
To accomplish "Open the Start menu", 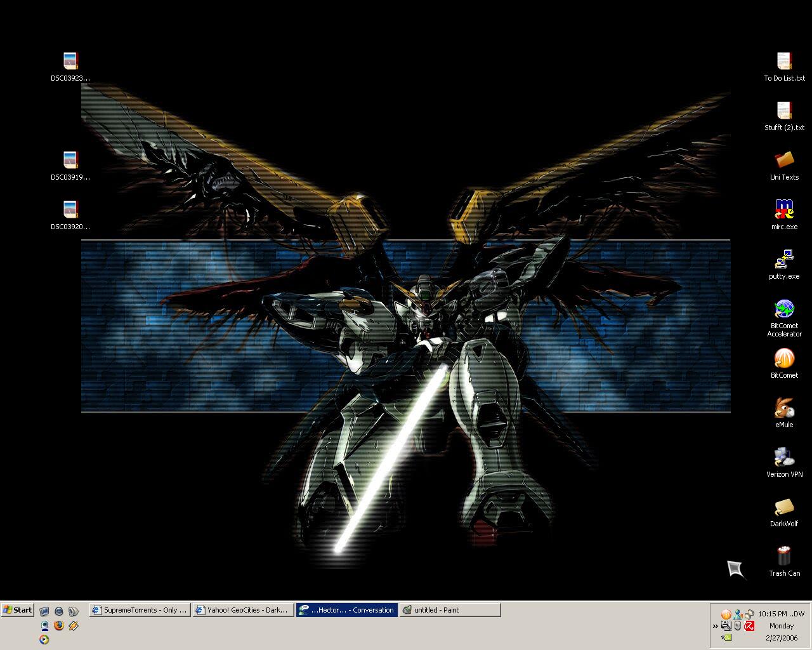I will pos(17,610).
